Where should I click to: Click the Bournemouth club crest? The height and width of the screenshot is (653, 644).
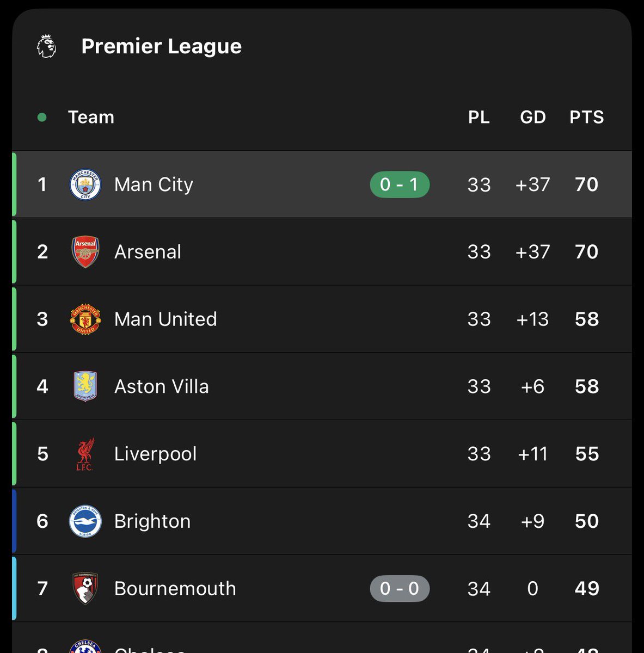pos(85,589)
